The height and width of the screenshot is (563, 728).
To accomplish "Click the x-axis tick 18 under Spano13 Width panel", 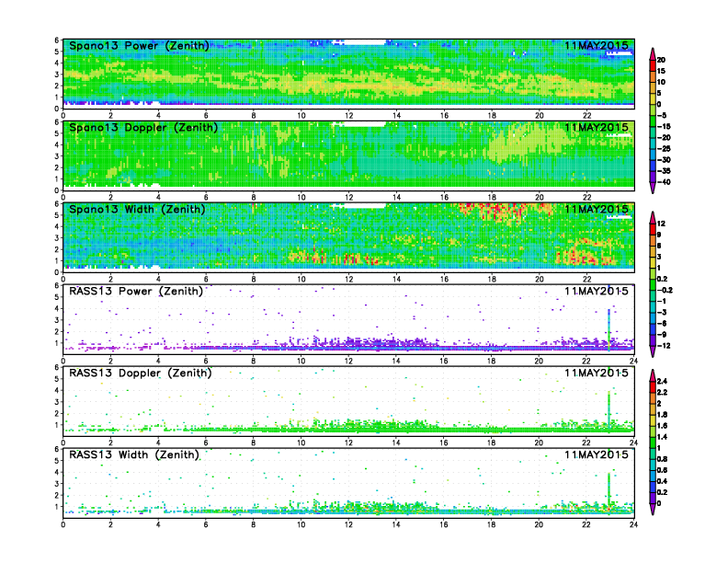I will (x=491, y=280).
